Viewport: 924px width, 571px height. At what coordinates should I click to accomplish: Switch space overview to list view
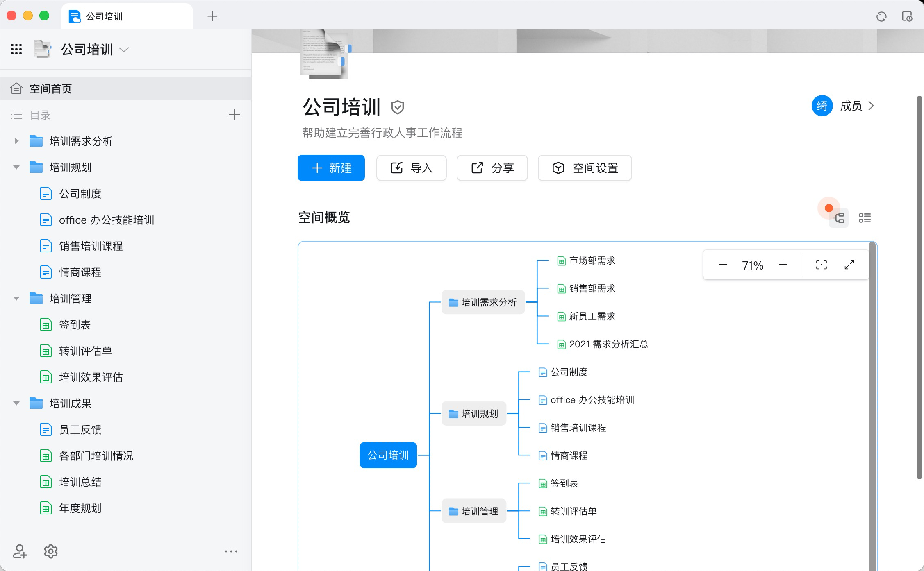865,218
